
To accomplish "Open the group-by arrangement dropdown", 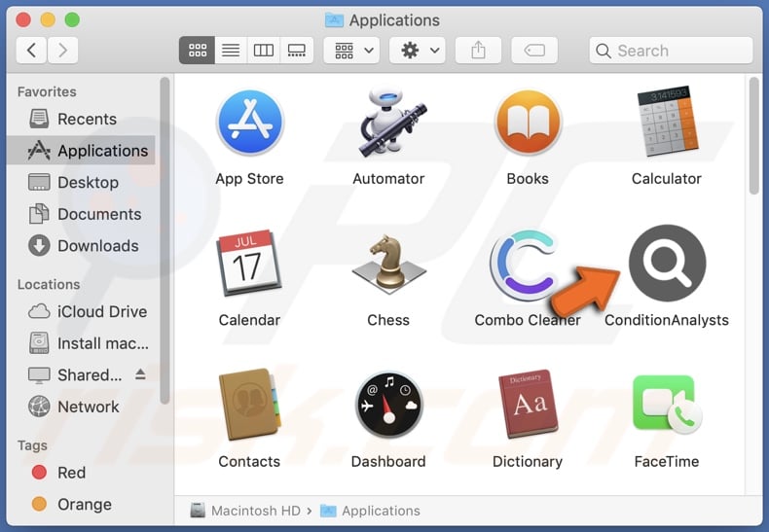I will coord(351,50).
